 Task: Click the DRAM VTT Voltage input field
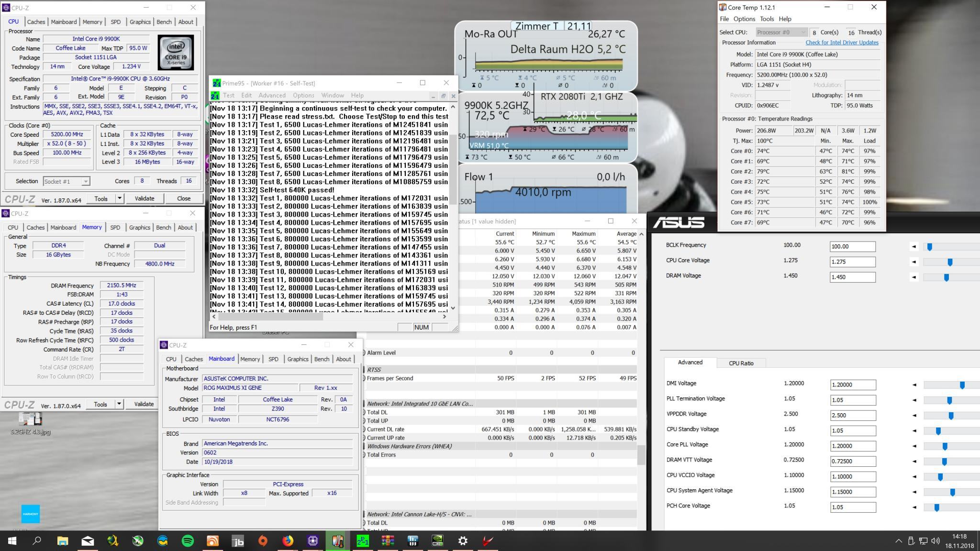coord(853,461)
